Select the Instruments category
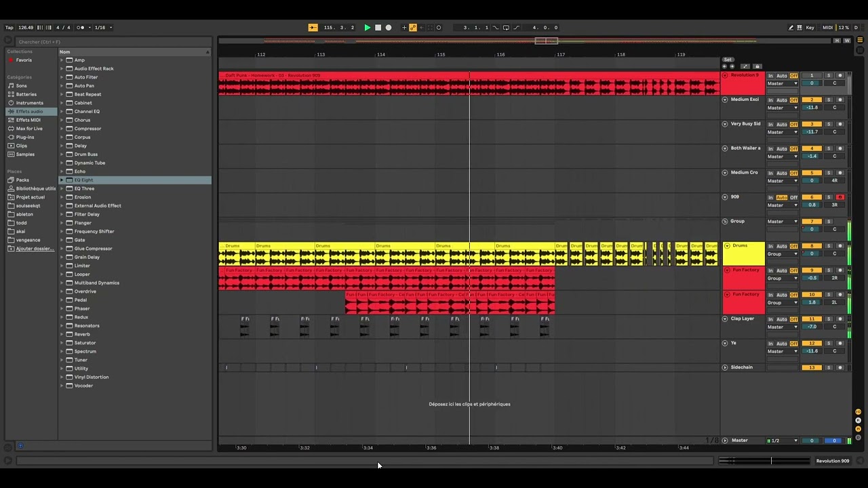Screen dimensions: 868x488 [29, 103]
